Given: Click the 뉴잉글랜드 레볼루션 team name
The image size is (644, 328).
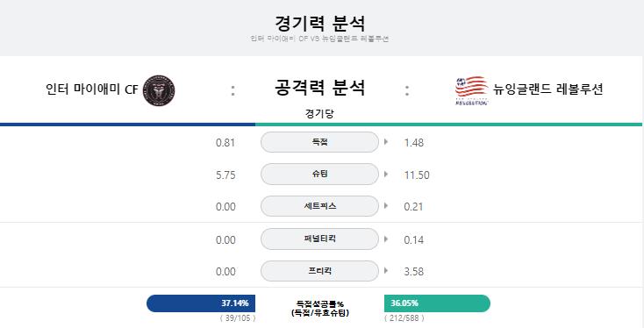Looking at the screenshot, I should (547, 89).
